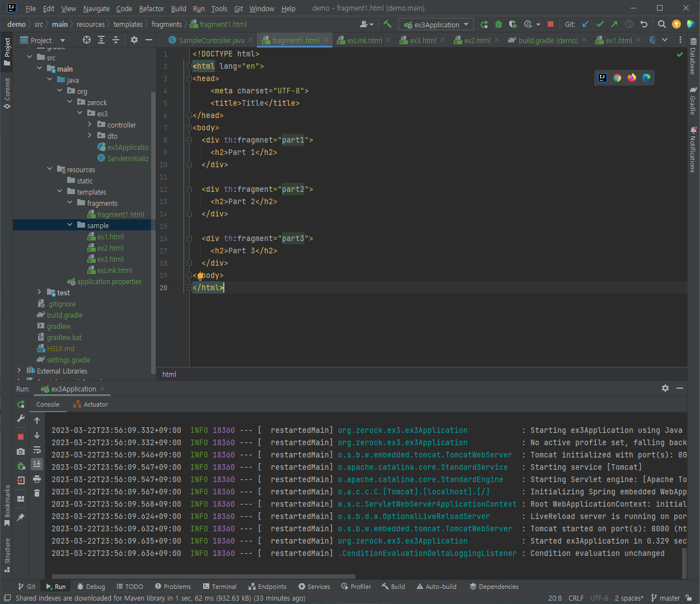Toggle the Gradle tool window
Image resolution: width=700 pixels, height=604 pixels.
pos(693,101)
